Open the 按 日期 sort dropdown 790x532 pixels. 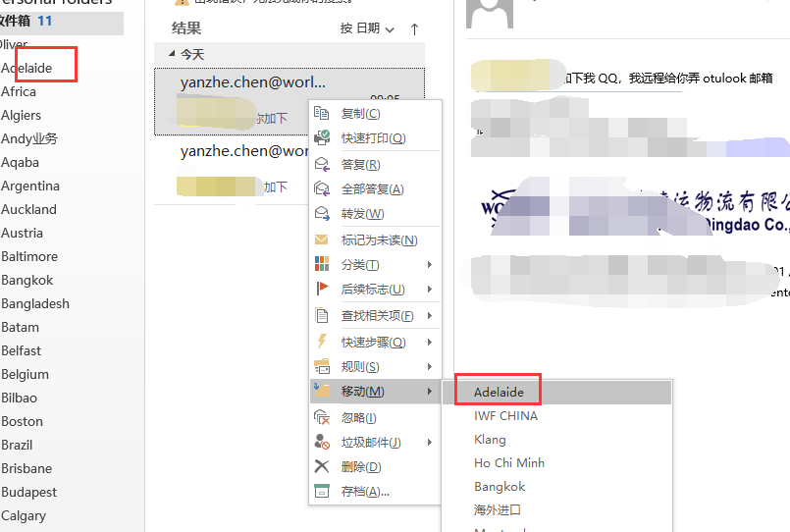pos(367,28)
